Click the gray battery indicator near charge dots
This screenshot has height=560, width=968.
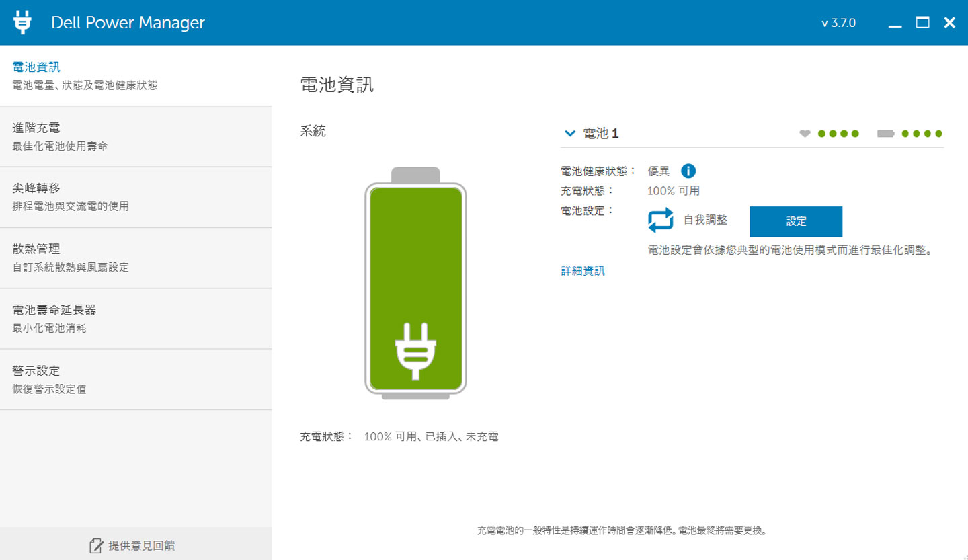pos(887,133)
